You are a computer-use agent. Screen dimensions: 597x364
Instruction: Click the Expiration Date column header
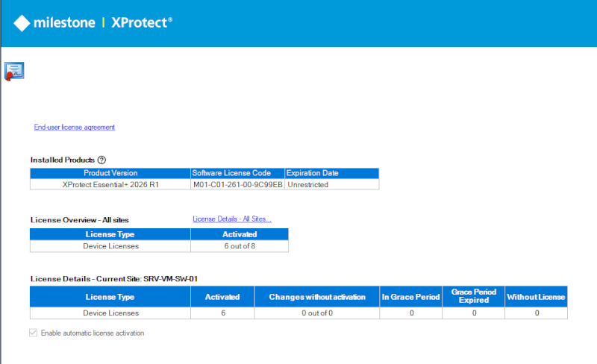(331, 173)
